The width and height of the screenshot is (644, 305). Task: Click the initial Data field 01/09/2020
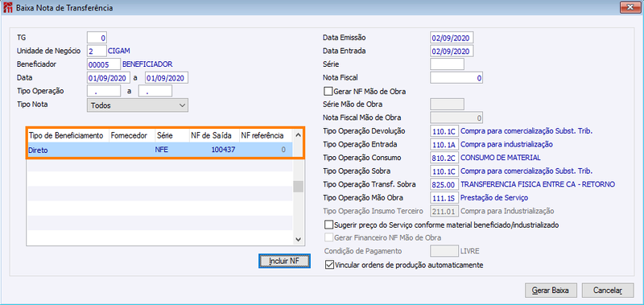pyautogui.click(x=109, y=77)
